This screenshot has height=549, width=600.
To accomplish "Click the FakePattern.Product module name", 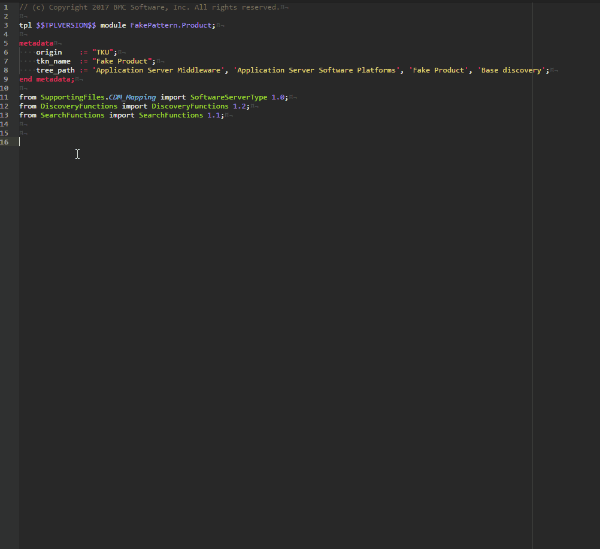I will click(171, 25).
